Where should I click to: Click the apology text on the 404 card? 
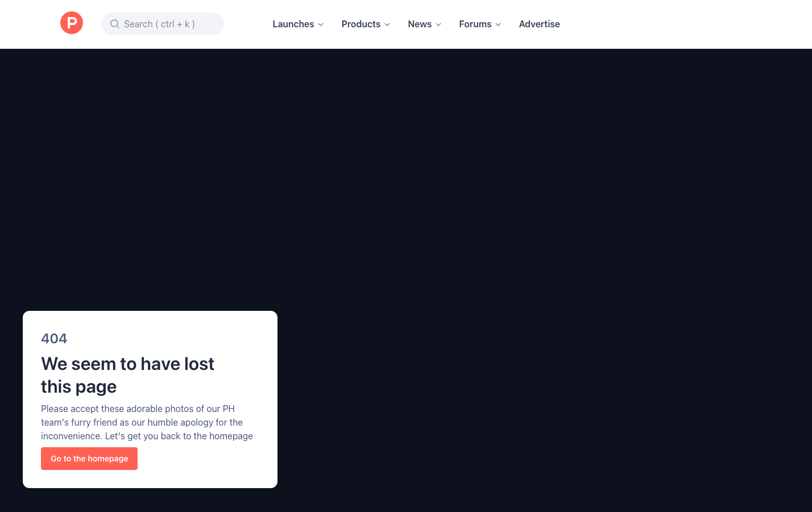(147, 422)
